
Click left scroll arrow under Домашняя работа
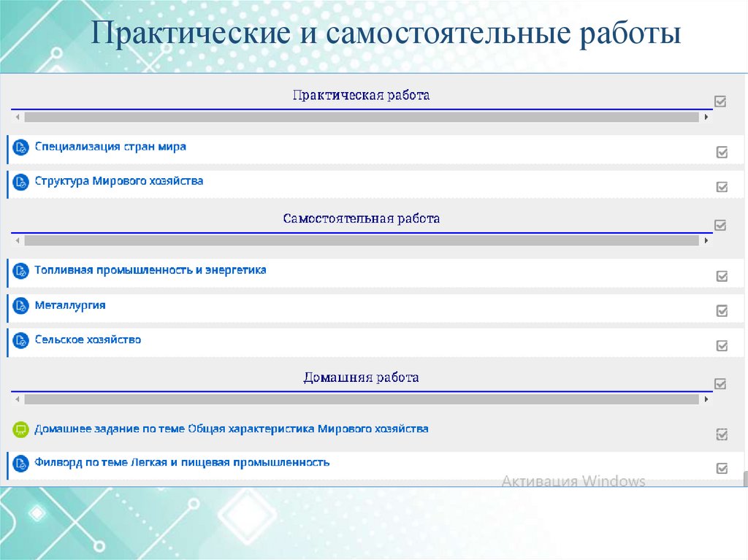point(18,399)
